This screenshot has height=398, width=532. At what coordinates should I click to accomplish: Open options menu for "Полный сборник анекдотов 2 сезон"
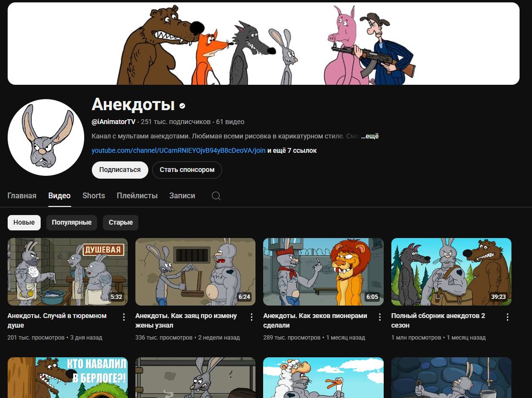(507, 317)
